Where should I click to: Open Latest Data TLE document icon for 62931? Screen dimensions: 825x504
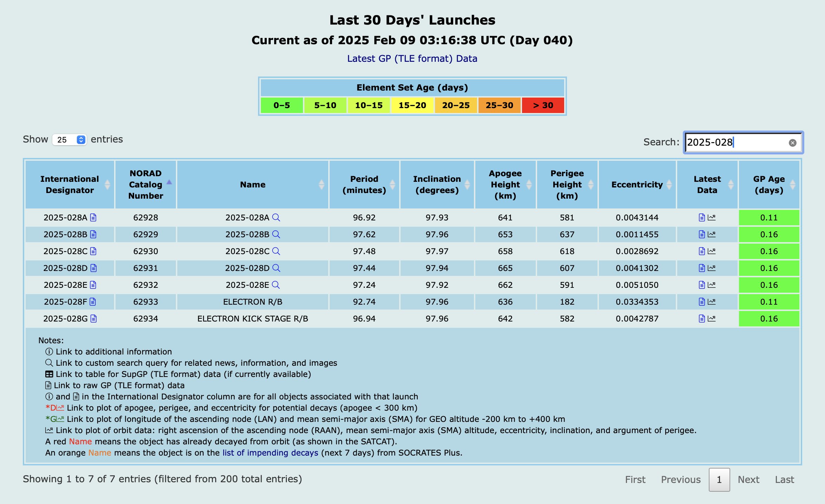(702, 268)
